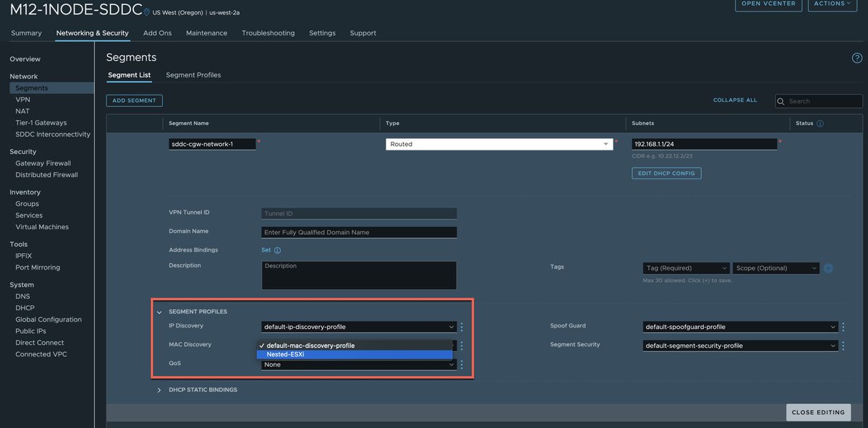Open IP Discovery three-dot options menu
Screen dimensions: 868x428
[x=461, y=327]
